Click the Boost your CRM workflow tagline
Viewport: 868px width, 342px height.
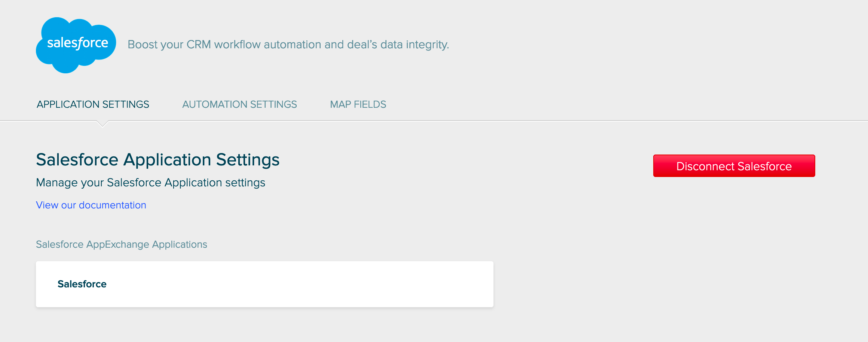click(288, 45)
